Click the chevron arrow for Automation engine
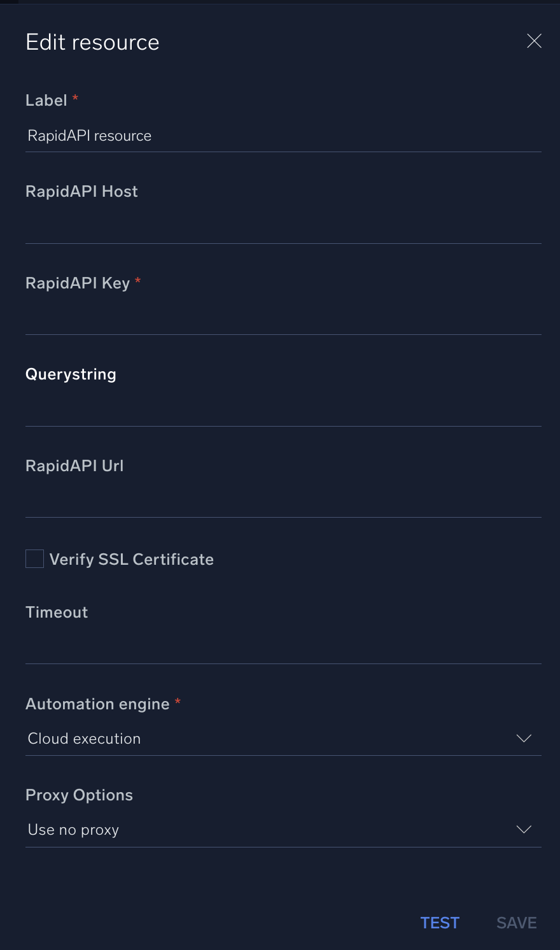 (524, 739)
